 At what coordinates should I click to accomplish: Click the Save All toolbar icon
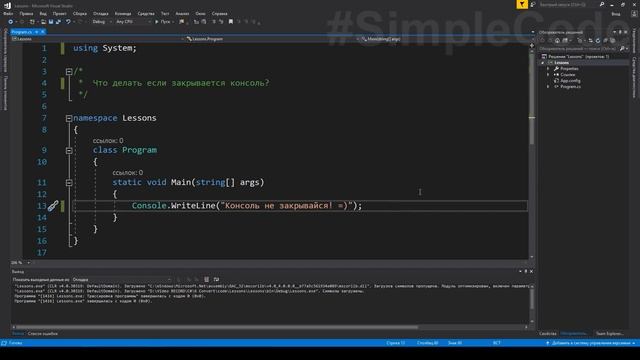point(58,22)
